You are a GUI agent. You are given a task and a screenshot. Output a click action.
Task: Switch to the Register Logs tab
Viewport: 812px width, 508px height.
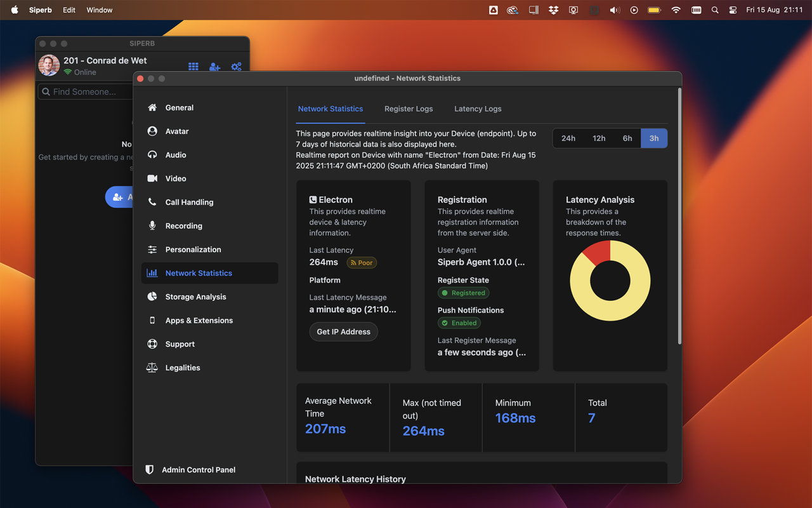pyautogui.click(x=409, y=109)
